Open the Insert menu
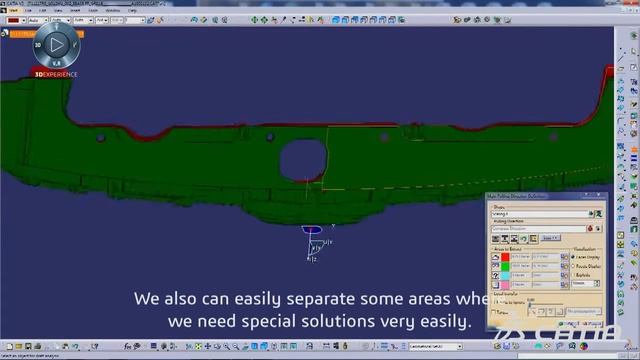This screenshot has height=360, width=640. pyautogui.click(x=75, y=10)
